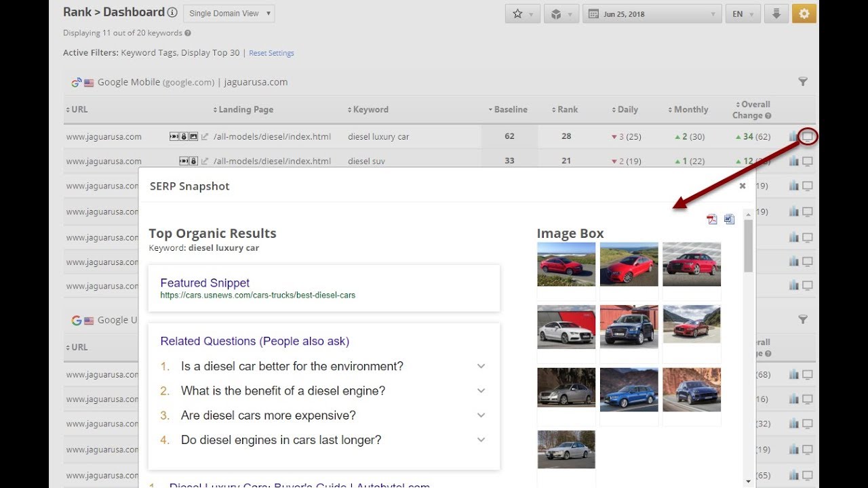
Task: Click the scroll-up arrow of snapshot scrollbar
Action: tap(749, 215)
